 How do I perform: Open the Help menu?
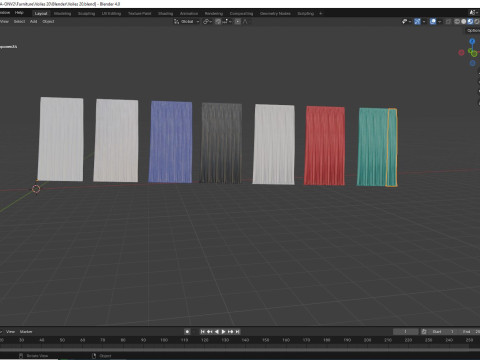click(19, 13)
